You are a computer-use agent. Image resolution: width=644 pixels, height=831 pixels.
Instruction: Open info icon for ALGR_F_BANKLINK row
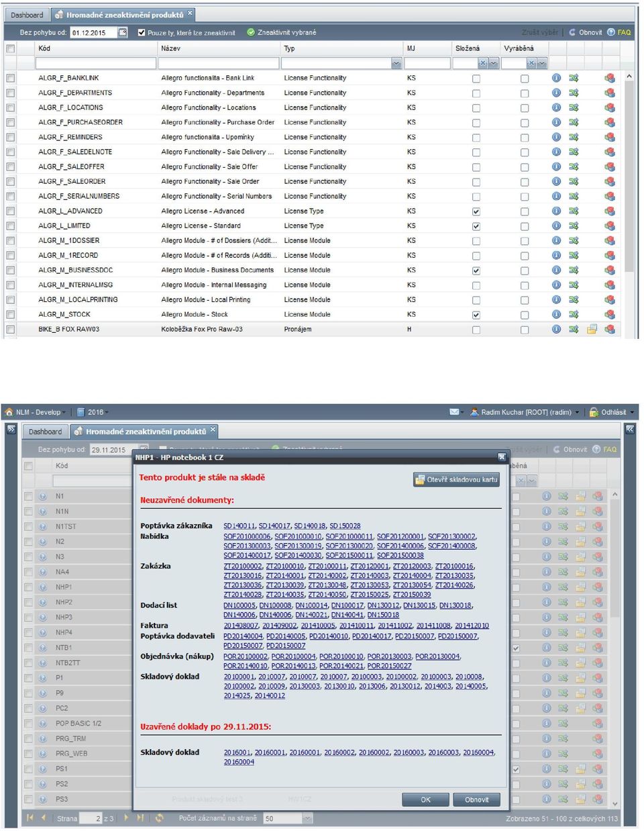click(x=556, y=78)
